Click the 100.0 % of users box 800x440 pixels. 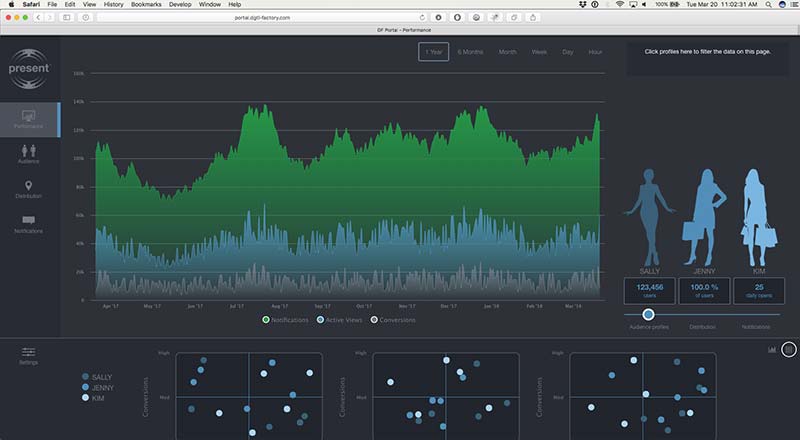pos(704,291)
